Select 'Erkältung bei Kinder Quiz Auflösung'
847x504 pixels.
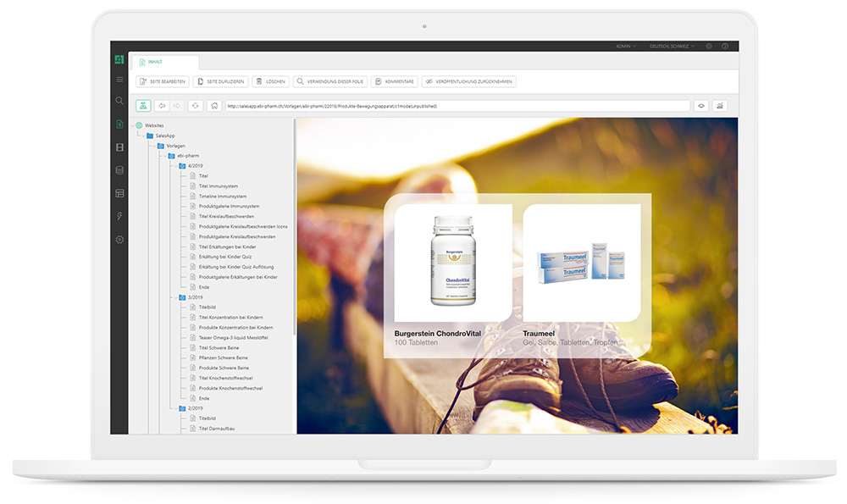pos(236,267)
